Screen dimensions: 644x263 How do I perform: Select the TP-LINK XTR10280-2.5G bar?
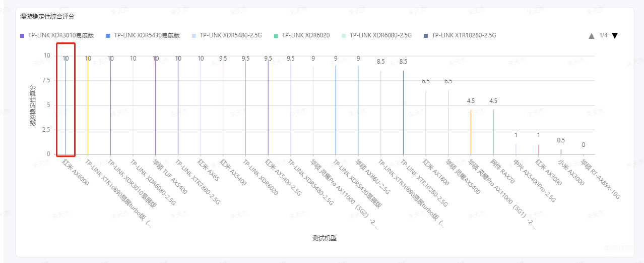click(403, 112)
